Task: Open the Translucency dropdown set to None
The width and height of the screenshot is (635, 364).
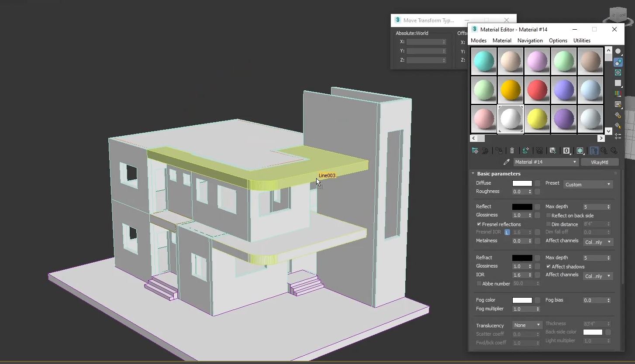Action: tap(526, 325)
